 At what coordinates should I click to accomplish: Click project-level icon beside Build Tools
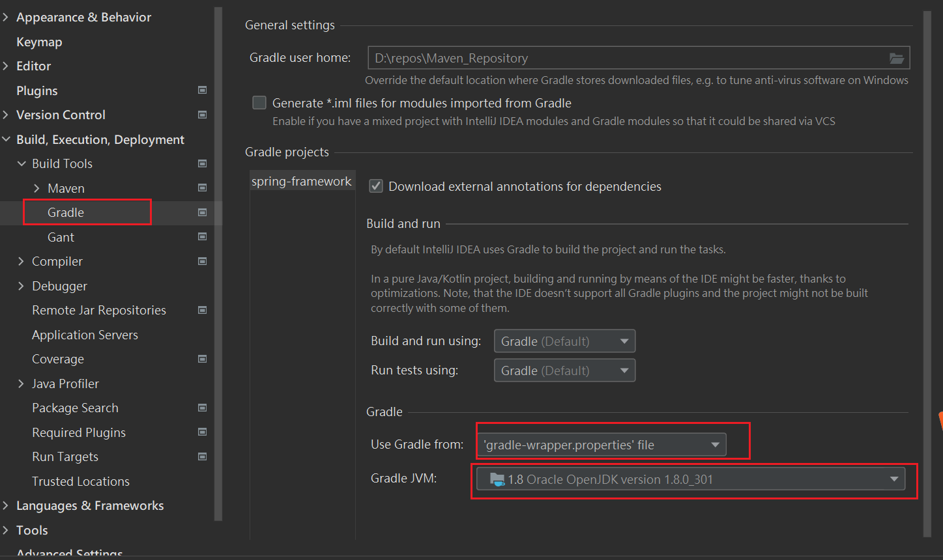203,163
